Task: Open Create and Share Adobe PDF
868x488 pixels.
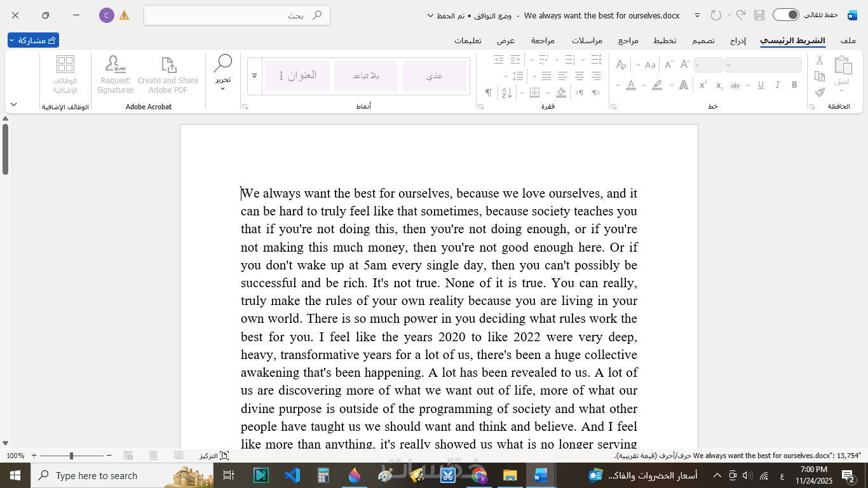Action: (x=168, y=75)
